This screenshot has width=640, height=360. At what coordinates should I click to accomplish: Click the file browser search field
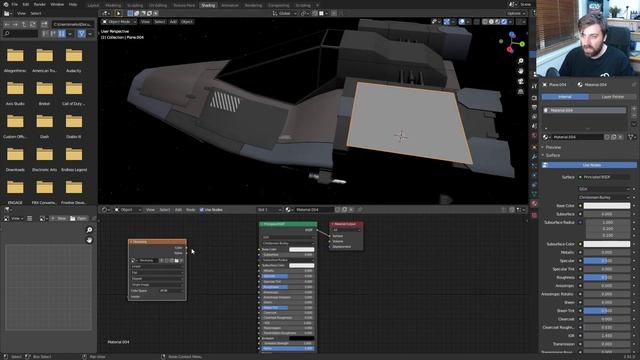click(x=20, y=33)
